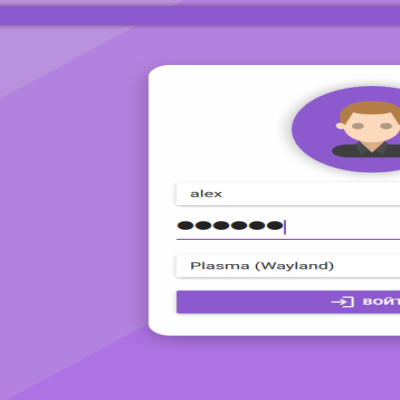This screenshot has height=400, width=400.
Task: Open the Plasma (Wayland) session dropdown
Action: 288,266
